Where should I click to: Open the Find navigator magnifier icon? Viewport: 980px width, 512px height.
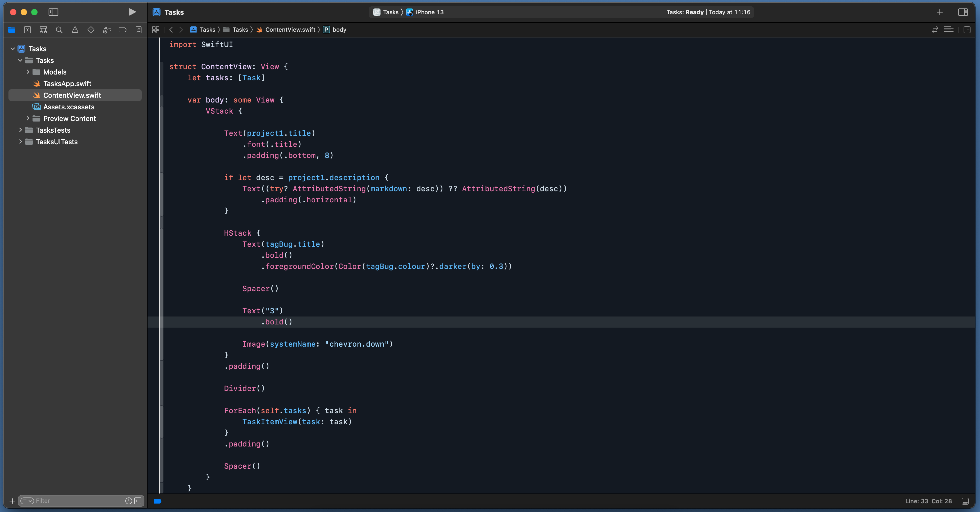pos(59,30)
